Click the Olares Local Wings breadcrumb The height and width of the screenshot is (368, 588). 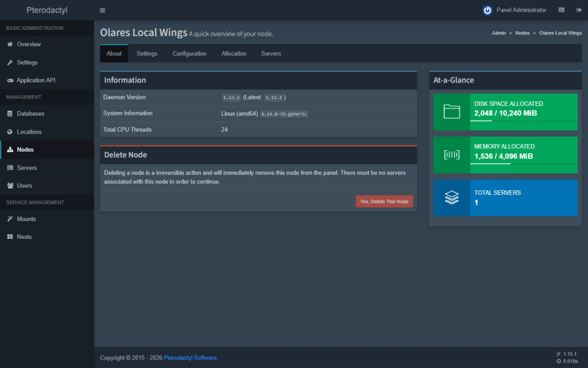(x=561, y=33)
